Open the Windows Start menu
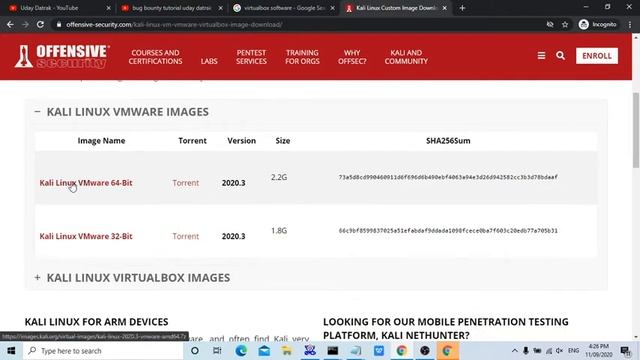This screenshot has width=640, height=360. (x=11, y=351)
